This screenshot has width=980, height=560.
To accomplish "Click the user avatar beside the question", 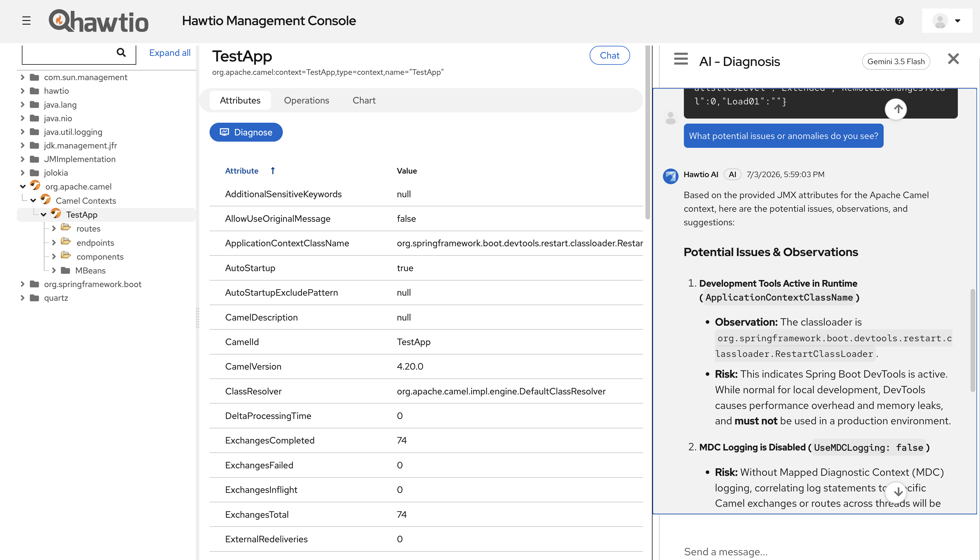I will [670, 118].
